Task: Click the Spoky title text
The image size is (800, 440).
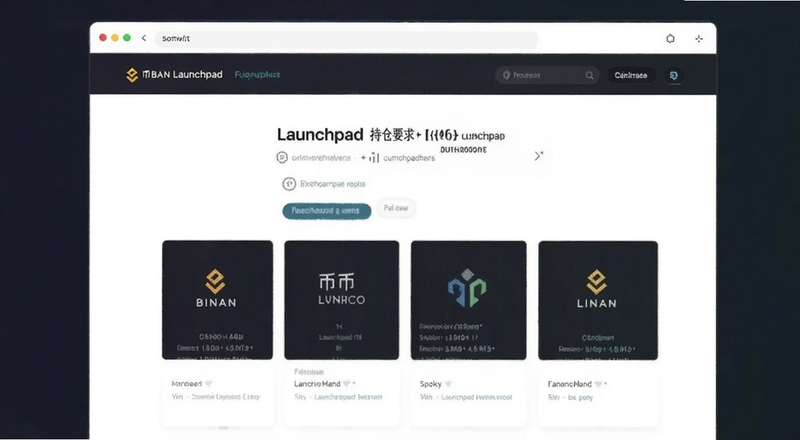Action: point(431,384)
